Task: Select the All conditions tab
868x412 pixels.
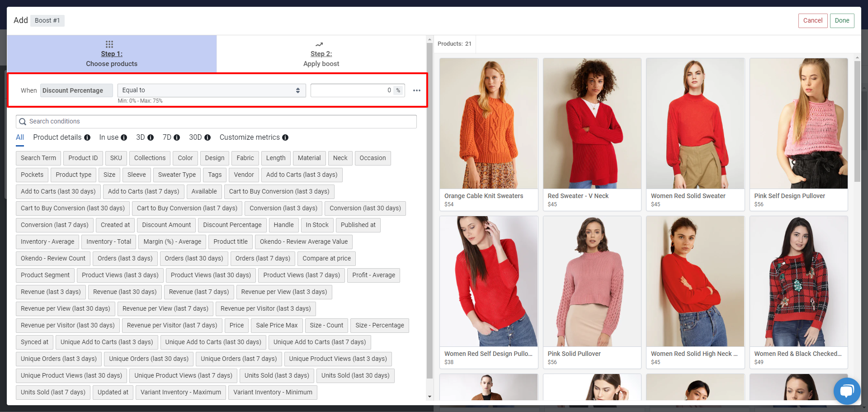Action: 20,137
